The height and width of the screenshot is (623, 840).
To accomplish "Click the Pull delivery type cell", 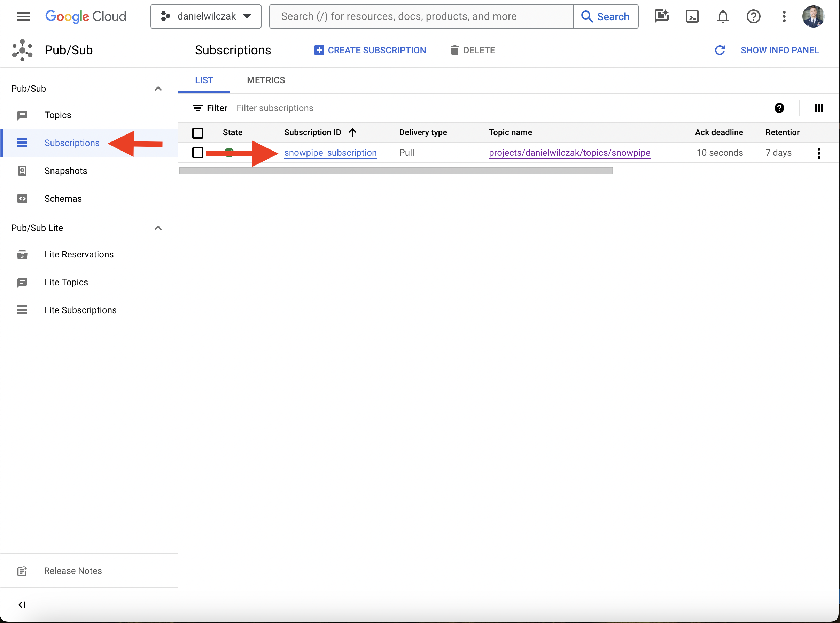I will (407, 153).
